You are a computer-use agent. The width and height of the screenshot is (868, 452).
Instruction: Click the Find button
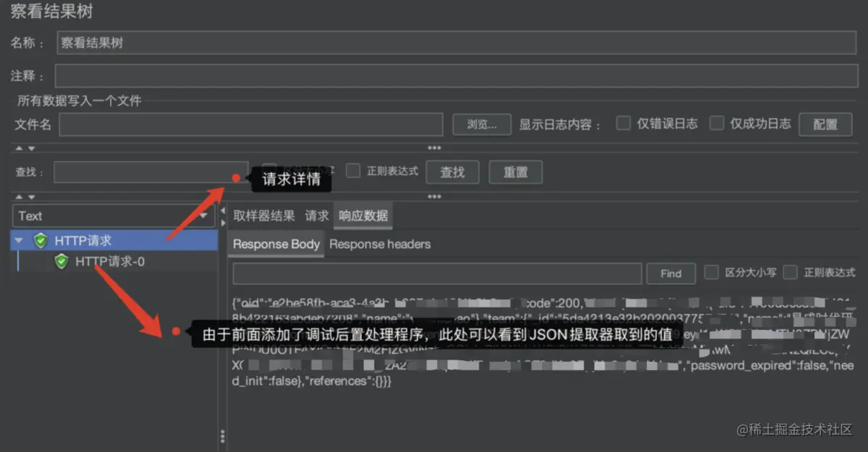[x=671, y=273]
